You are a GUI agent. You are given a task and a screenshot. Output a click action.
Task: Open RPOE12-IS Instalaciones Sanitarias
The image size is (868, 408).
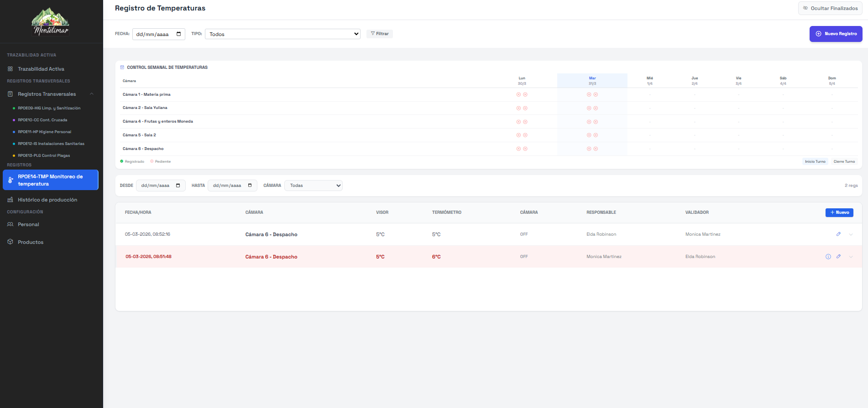click(51, 144)
